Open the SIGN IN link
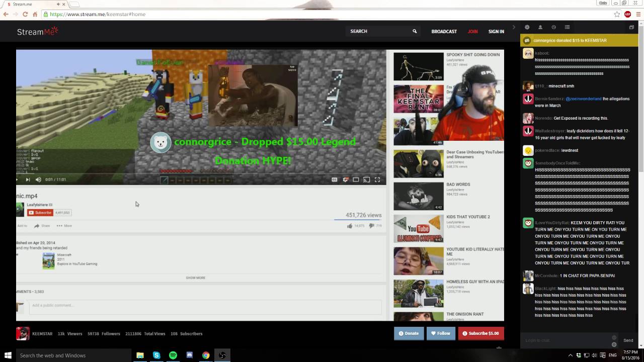Image resolution: width=644 pixels, height=362 pixels. click(496, 32)
